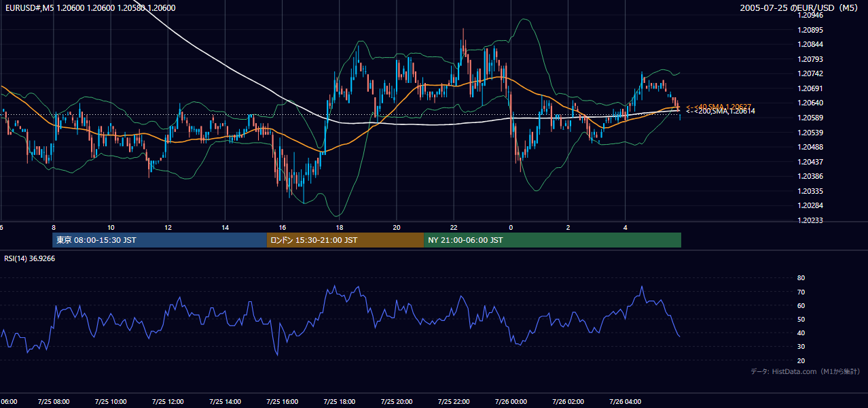This screenshot has width=868, height=408.
Task: Click price axis value 1.20284
Action: click(x=811, y=205)
